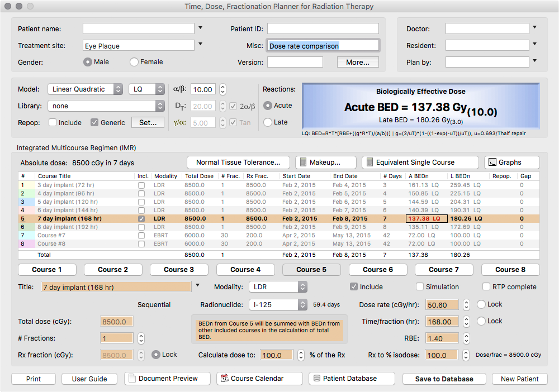Toggle the Simulation checkbox
Screen dimensions: 559x392
pyautogui.click(x=420, y=287)
